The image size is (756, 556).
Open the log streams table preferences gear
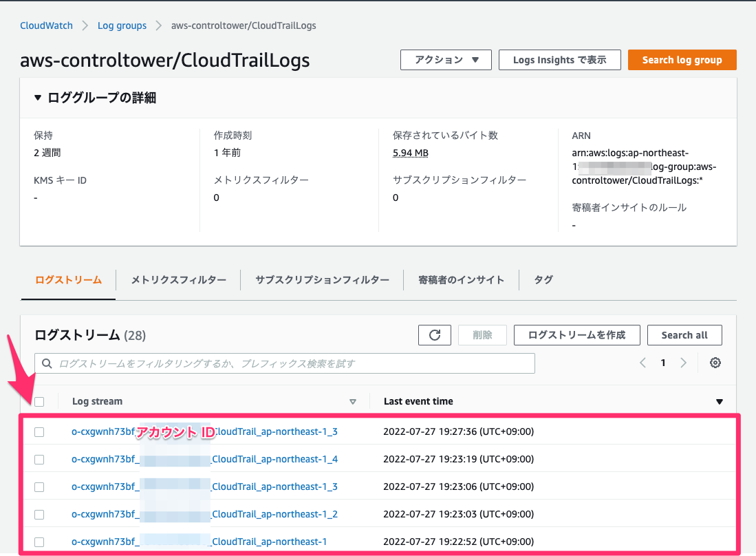click(715, 362)
